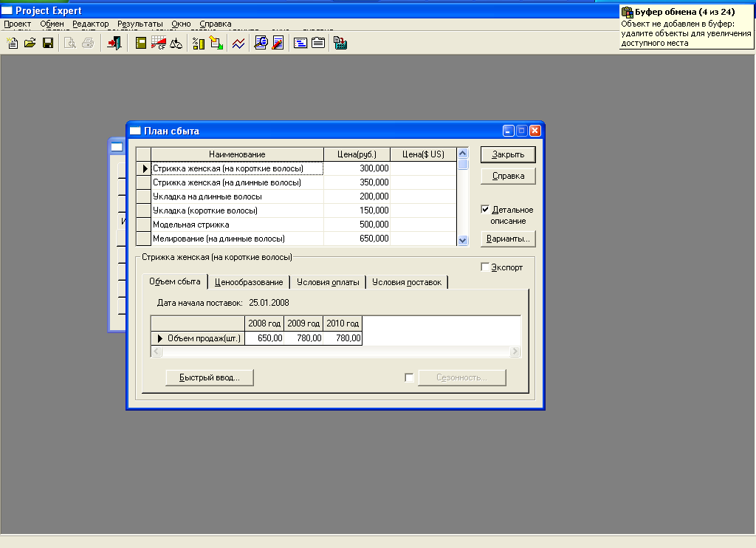Click the Project Expert title bar icon

point(7,10)
